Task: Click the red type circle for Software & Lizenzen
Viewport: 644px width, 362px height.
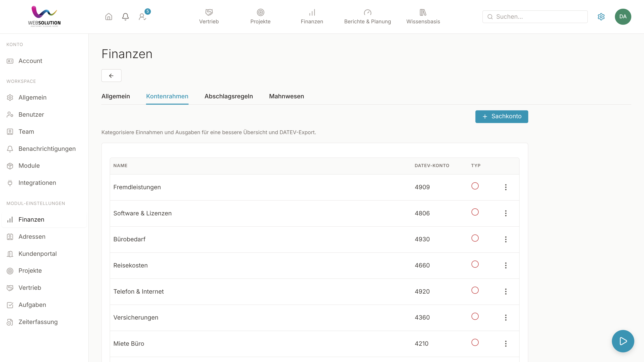Action: click(475, 212)
